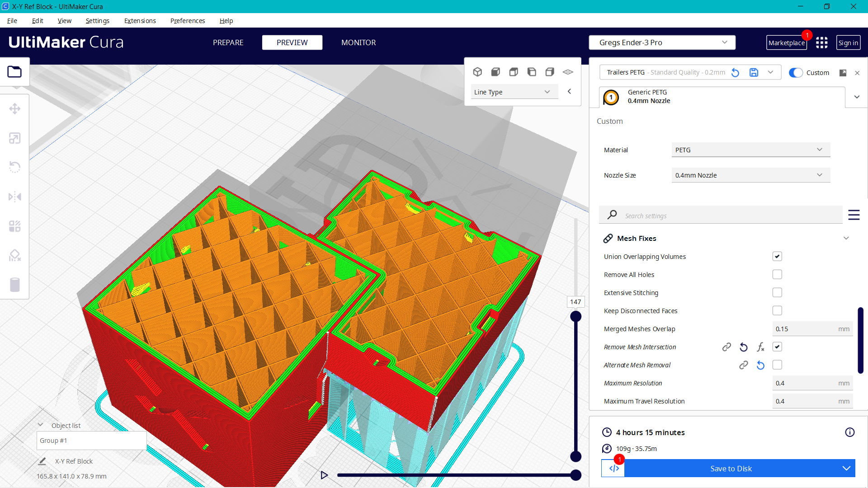The image size is (868, 488).
Task: Open the Extensions menu
Action: pos(140,21)
